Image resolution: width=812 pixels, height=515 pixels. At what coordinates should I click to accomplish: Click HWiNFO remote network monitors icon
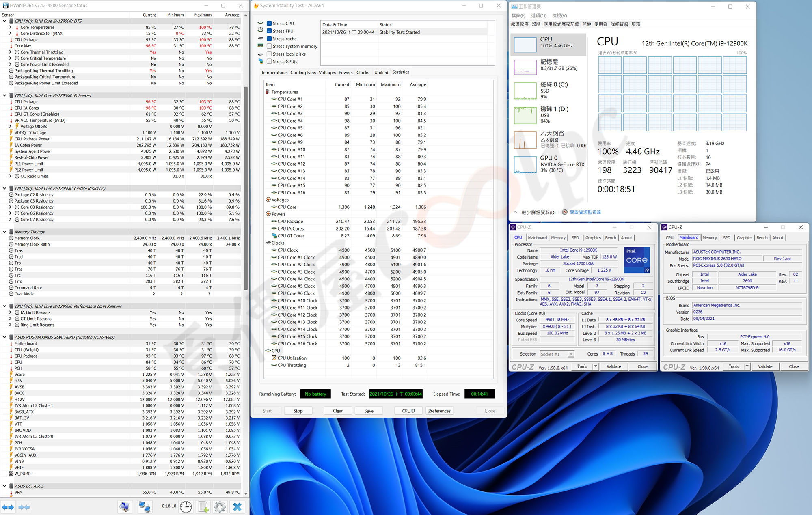pos(144,506)
